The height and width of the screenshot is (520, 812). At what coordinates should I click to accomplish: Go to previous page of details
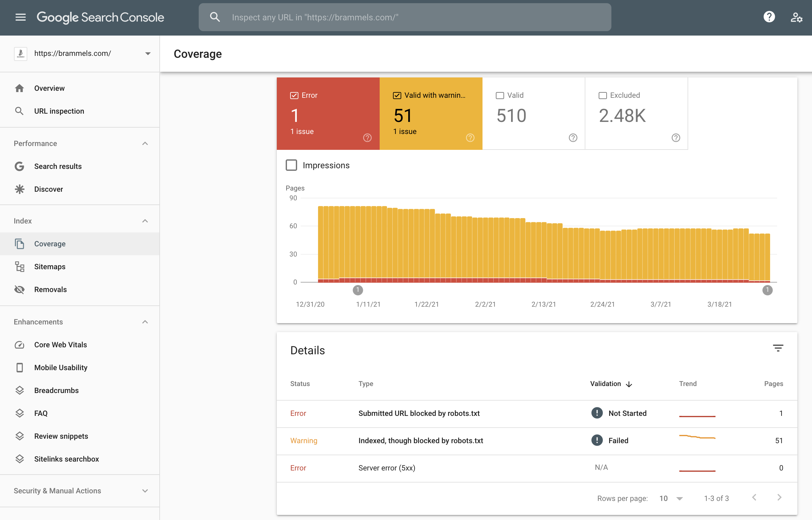click(754, 498)
